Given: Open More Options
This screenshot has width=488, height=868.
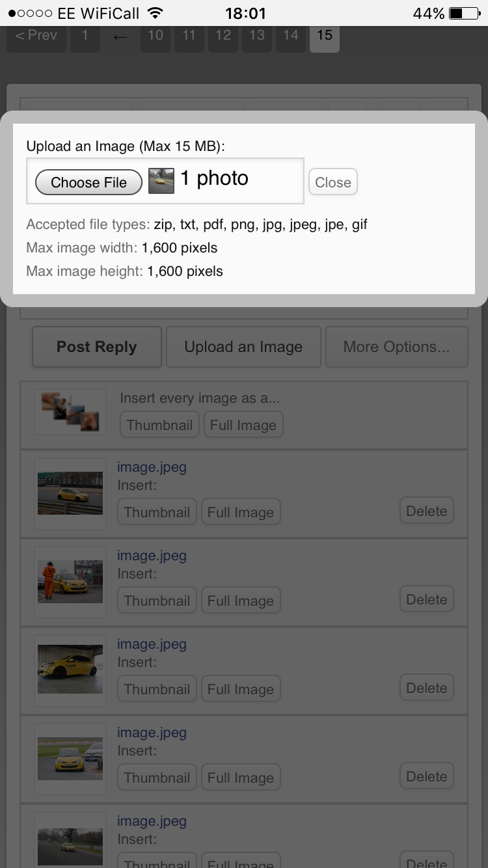Looking at the screenshot, I should pos(396,347).
